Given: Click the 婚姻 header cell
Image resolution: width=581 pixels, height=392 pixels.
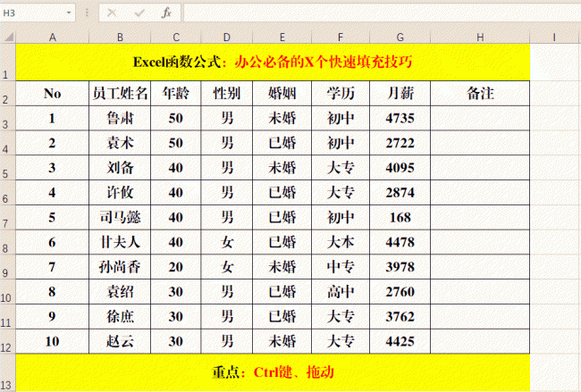Looking at the screenshot, I should pyautogui.click(x=282, y=93).
